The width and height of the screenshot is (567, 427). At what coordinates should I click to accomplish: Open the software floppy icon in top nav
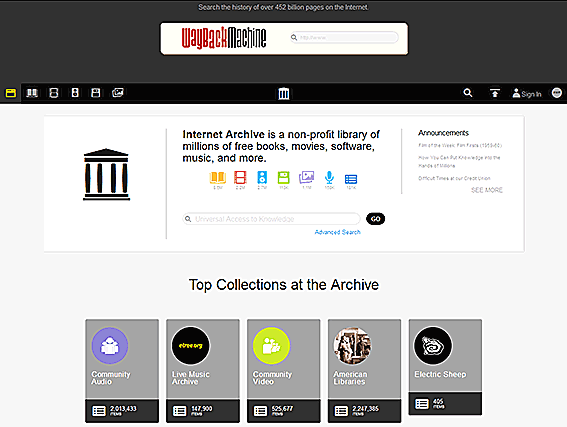[x=96, y=93]
